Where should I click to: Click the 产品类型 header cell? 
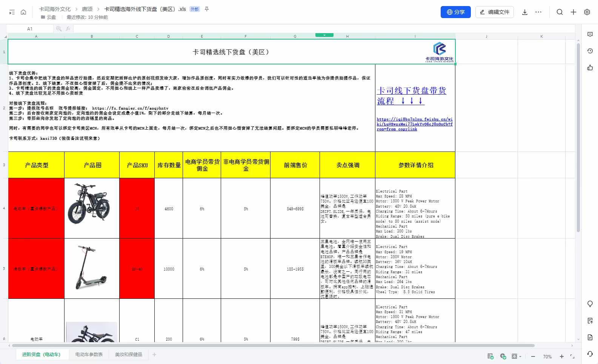pos(36,165)
